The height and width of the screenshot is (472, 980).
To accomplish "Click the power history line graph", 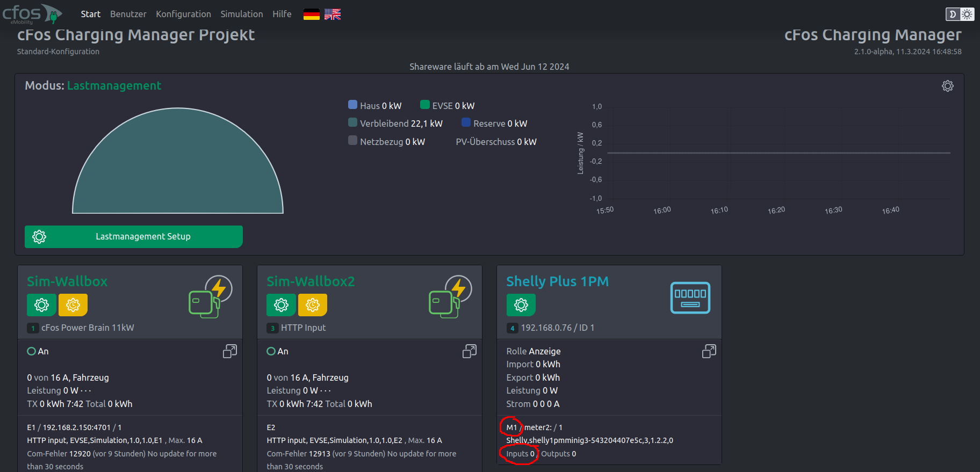I will (x=779, y=153).
